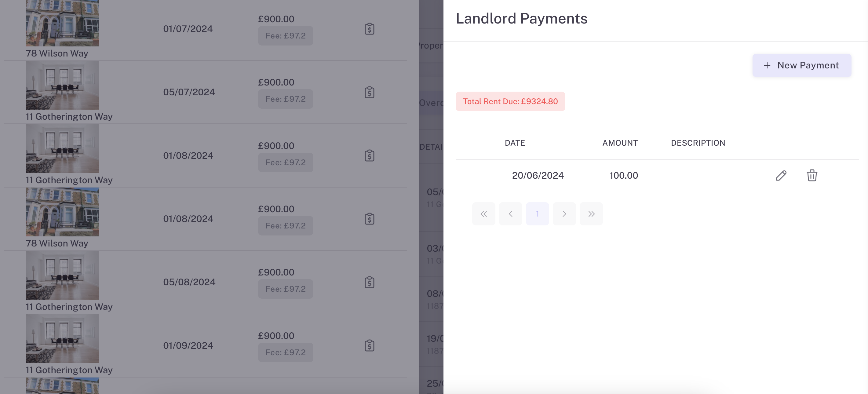Click the Total Rent Due badge
Screen dimensions: 868x394
click(510, 101)
